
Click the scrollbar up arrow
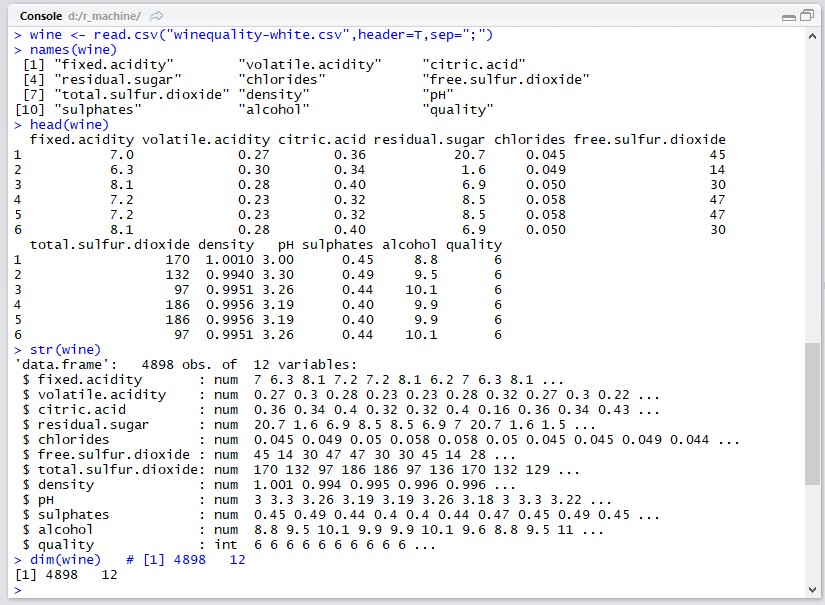tap(812, 36)
